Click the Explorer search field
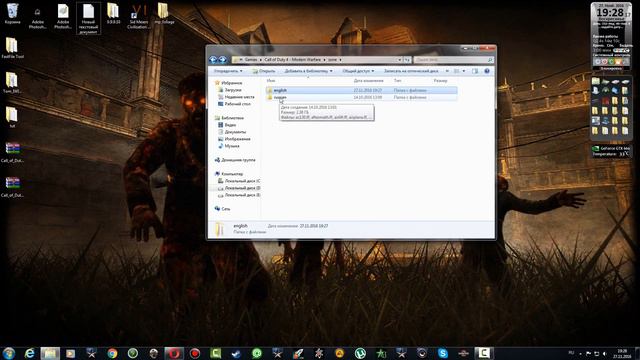Screen dimensions: 640x360 [453, 60]
